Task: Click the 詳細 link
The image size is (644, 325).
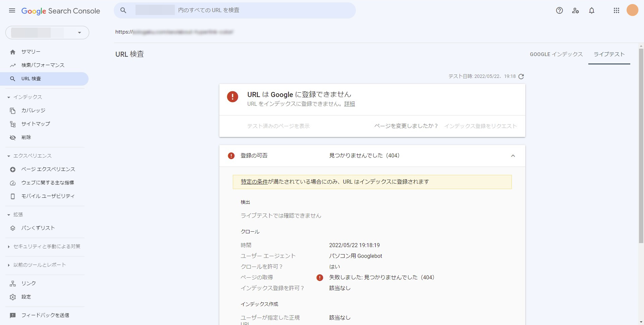Action: click(x=350, y=104)
